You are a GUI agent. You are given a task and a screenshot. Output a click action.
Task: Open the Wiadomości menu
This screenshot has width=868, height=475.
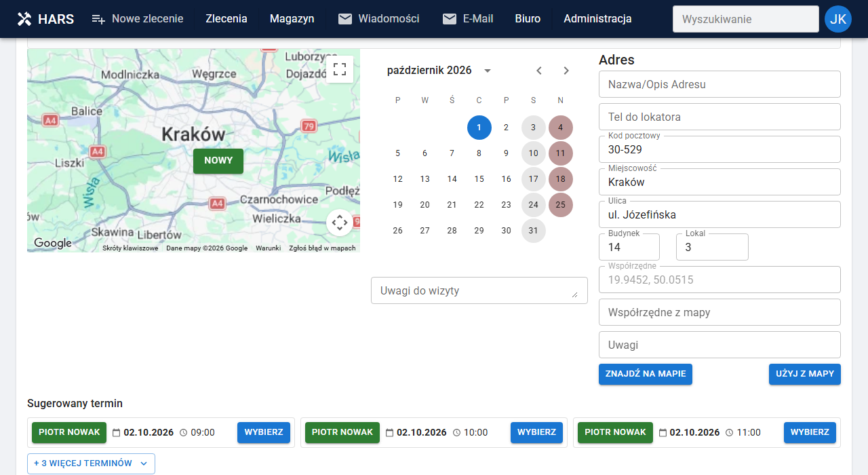click(379, 19)
